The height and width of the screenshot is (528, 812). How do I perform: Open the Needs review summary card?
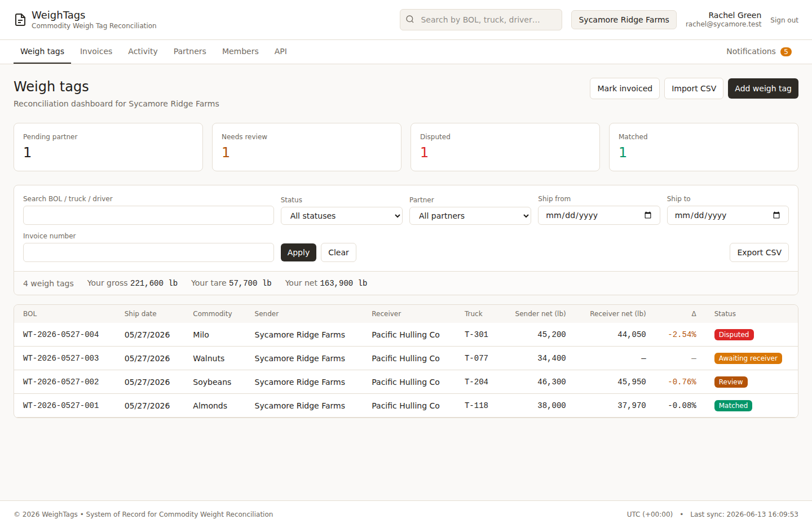tap(307, 147)
